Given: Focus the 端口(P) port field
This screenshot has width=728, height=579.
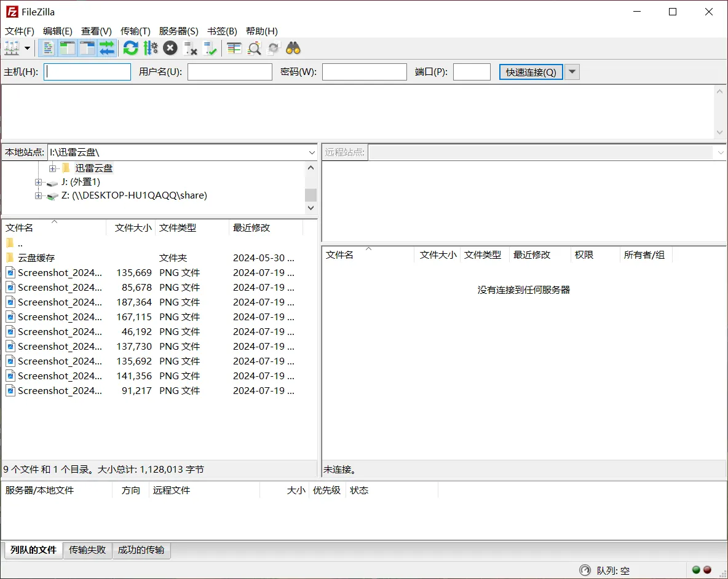Looking at the screenshot, I should click(472, 72).
